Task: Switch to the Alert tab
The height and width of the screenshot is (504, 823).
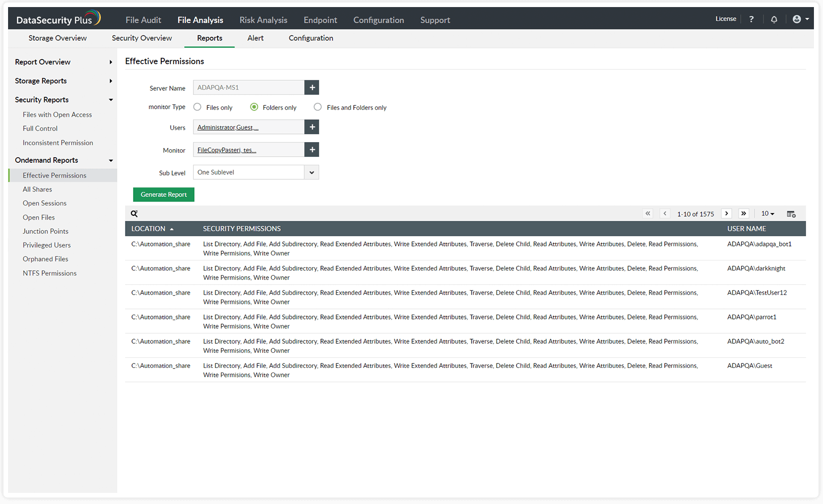Action: coord(256,38)
